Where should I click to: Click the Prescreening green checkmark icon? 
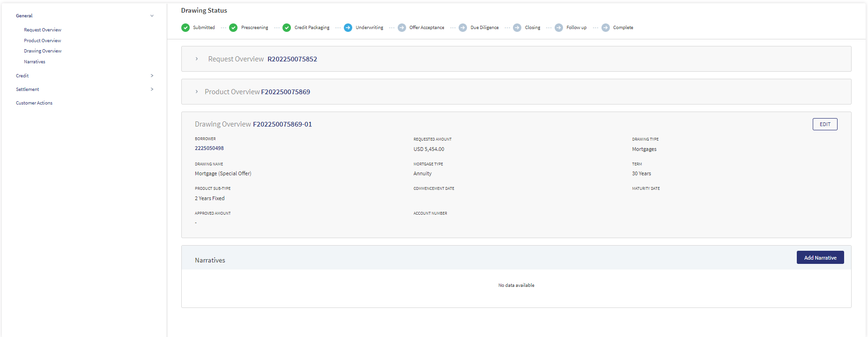tap(233, 28)
